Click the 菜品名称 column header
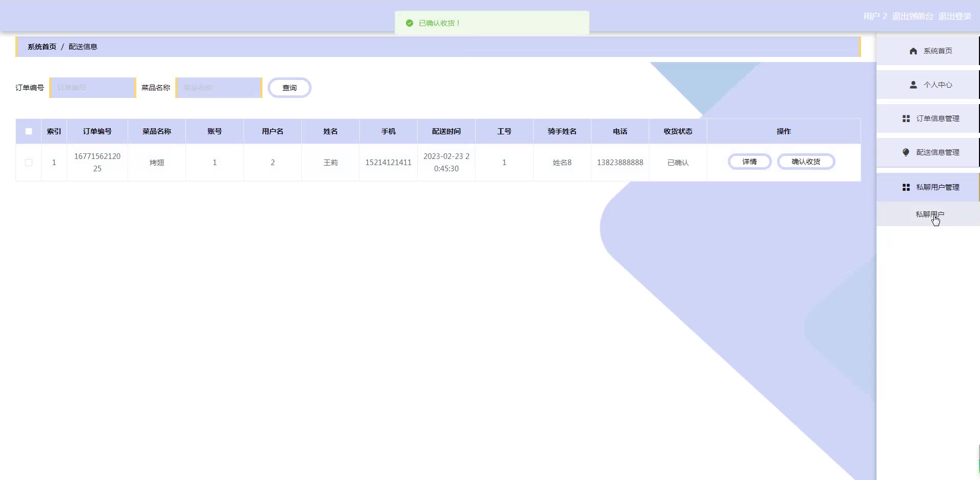The width and height of the screenshot is (980, 480). pos(157,131)
